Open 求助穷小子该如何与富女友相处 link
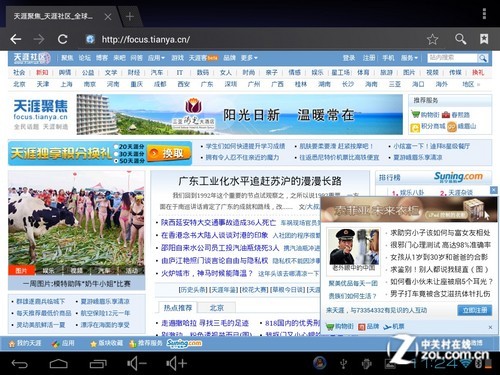 [x=440, y=233]
